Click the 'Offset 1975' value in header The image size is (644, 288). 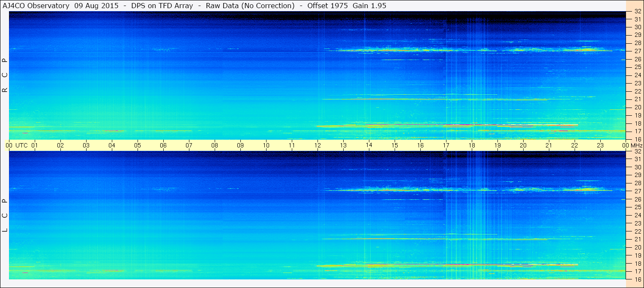tap(327, 6)
